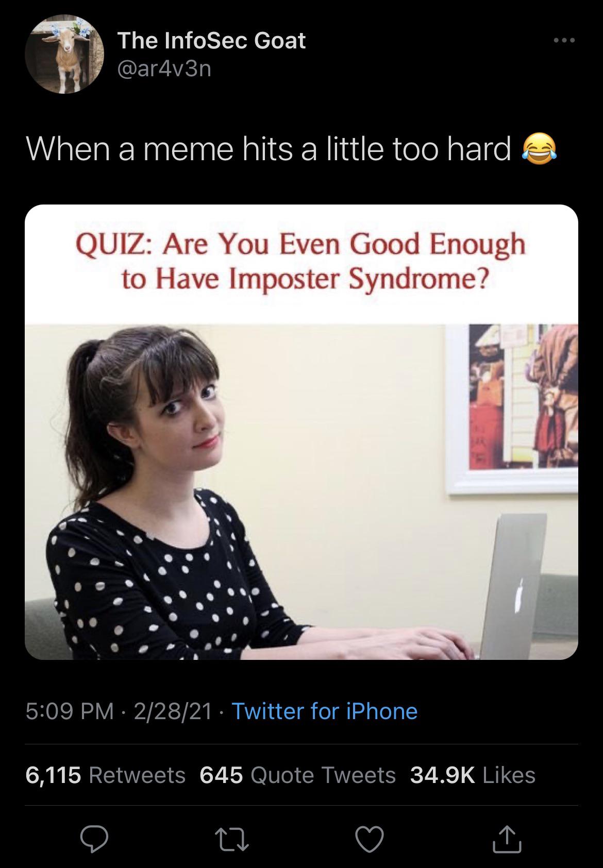
Task: Open The InfoSec Goat profile picture
Action: click(64, 55)
